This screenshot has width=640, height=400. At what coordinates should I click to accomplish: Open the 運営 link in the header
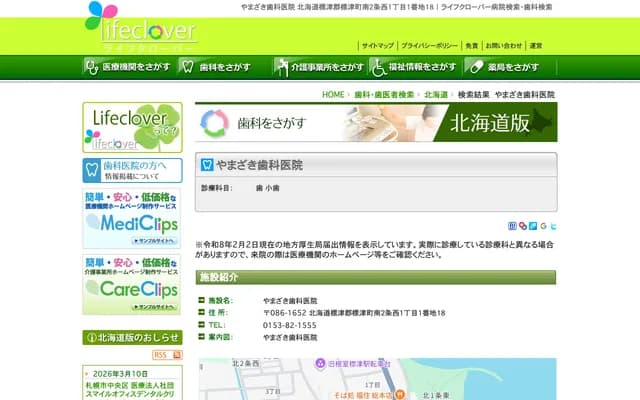point(536,46)
